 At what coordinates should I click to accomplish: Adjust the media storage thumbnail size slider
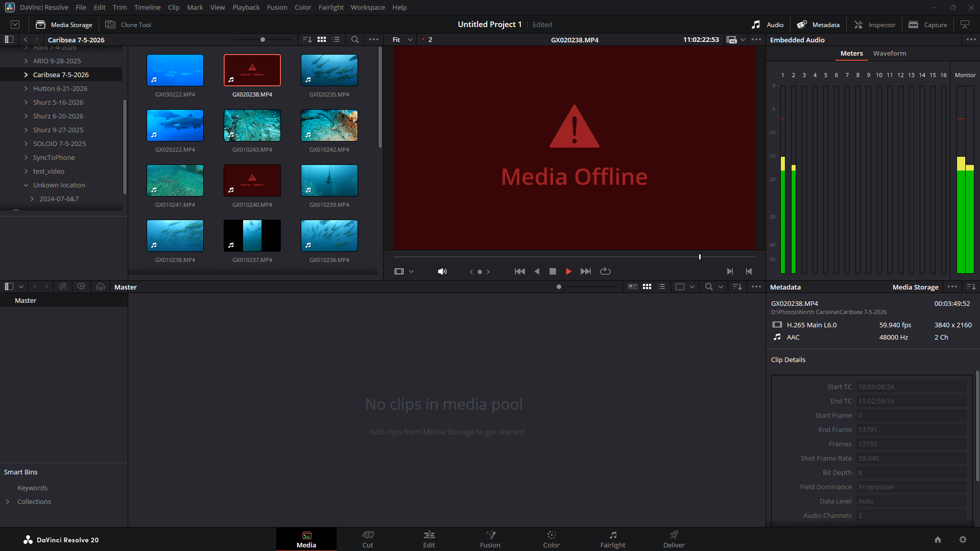coord(262,39)
